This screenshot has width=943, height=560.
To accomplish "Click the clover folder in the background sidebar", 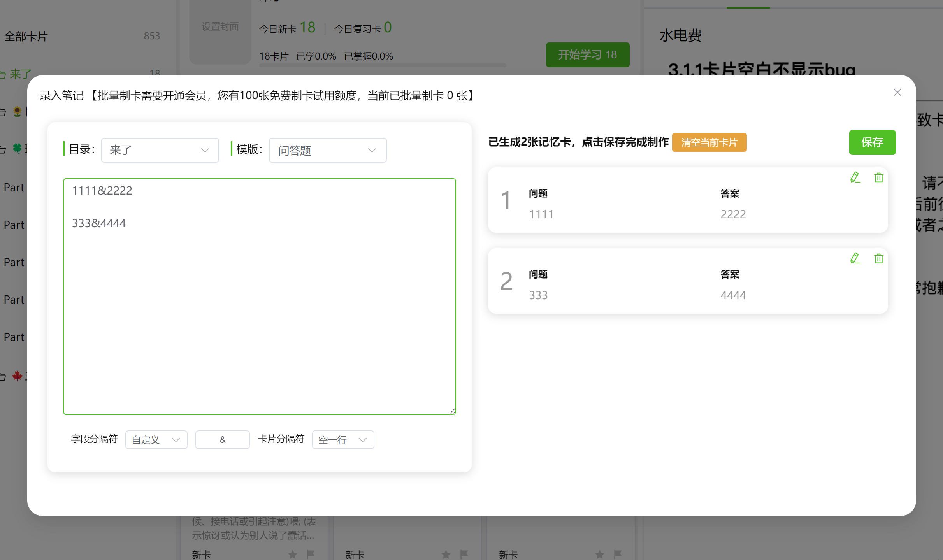I will click(x=17, y=149).
